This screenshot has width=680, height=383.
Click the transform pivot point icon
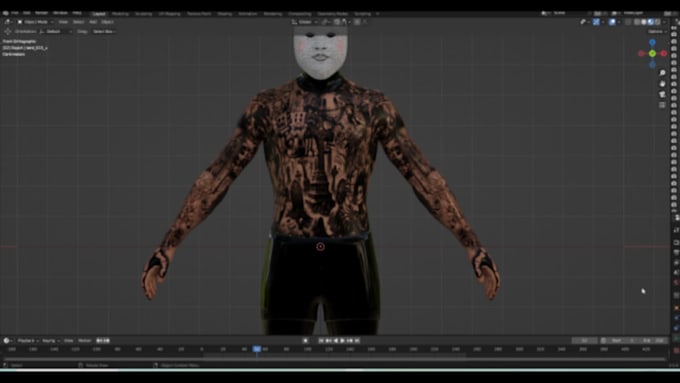pyautogui.click(x=326, y=22)
